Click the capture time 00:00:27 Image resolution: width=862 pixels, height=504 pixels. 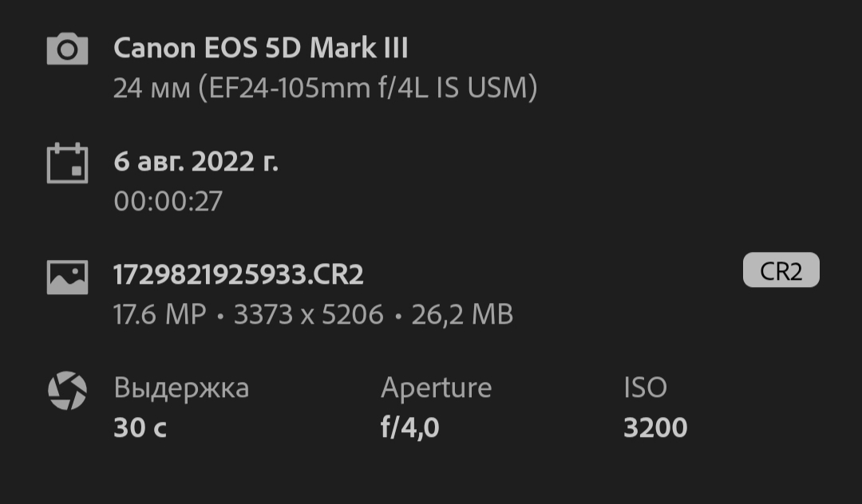tap(168, 201)
